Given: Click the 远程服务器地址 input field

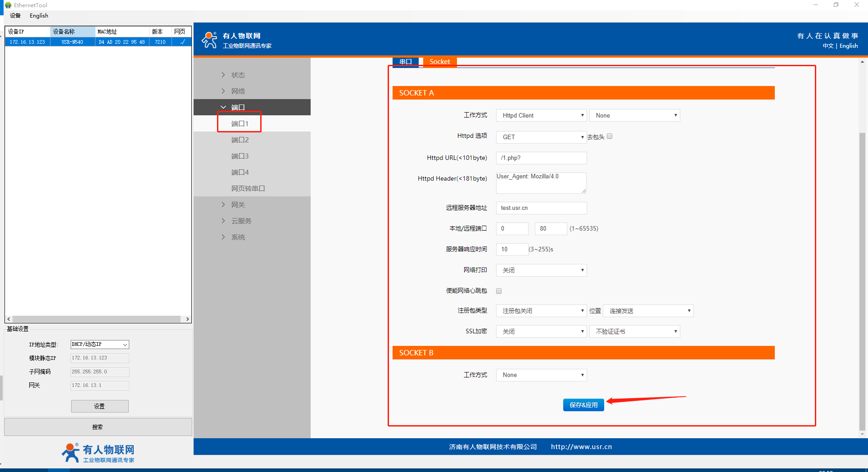Looking at the screenshot, I should tap(541, 208).
